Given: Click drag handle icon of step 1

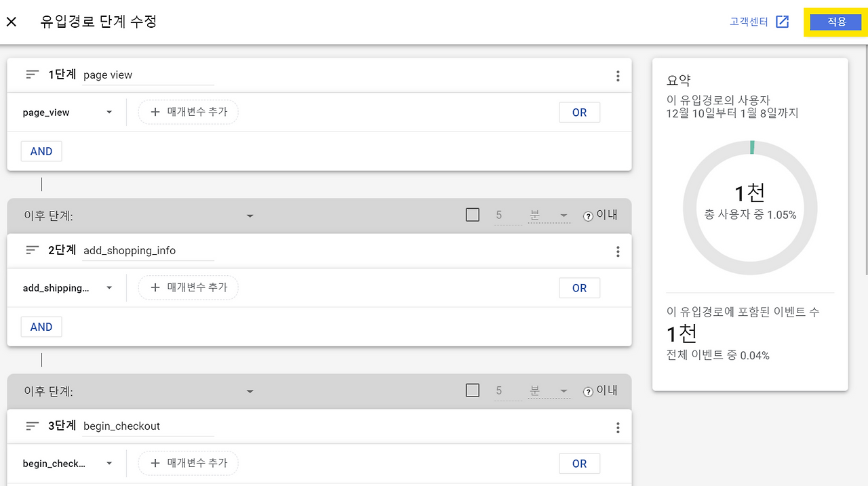Looking at the screenshot, I should (33, 75).
